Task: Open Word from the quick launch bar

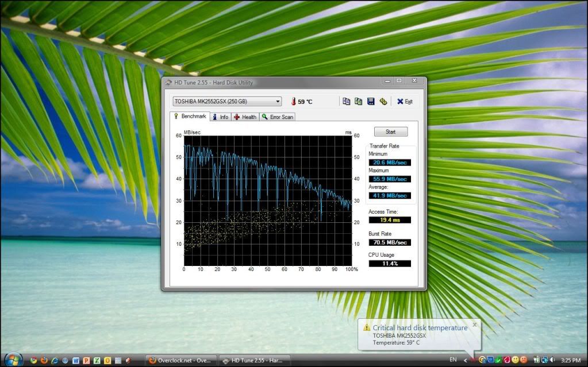Action: (x=76, y=360)
